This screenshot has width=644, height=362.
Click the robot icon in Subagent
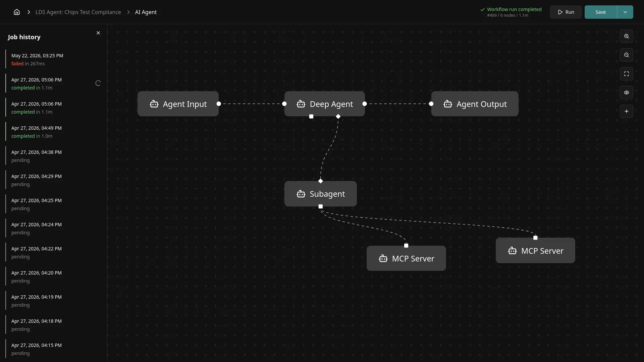pyautogui.click(x=301, y=194)
